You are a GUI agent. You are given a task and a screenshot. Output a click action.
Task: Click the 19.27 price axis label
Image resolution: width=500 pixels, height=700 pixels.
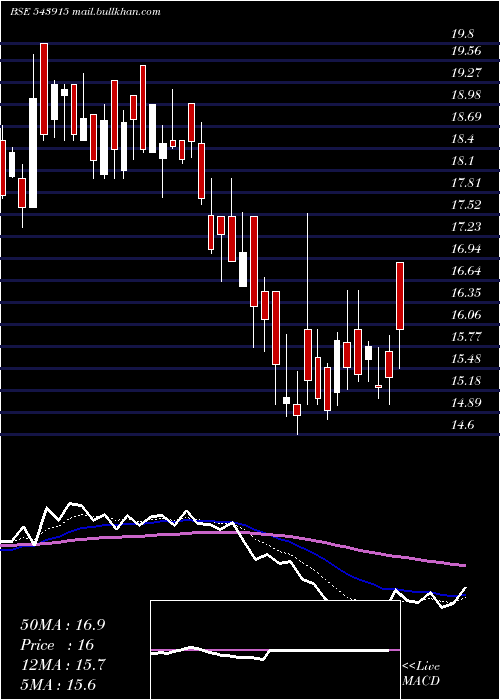pyautogui.click(x=467, y=73)
